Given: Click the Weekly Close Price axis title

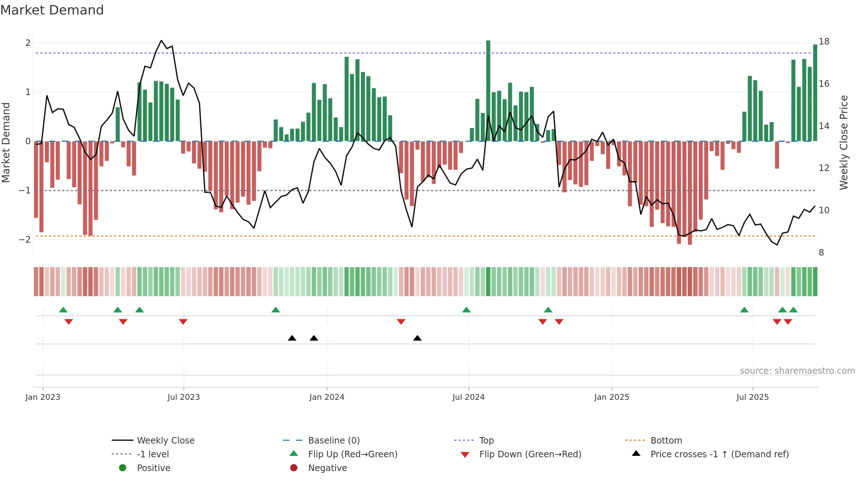Looking at the screenshot, I should click(844, 142).
